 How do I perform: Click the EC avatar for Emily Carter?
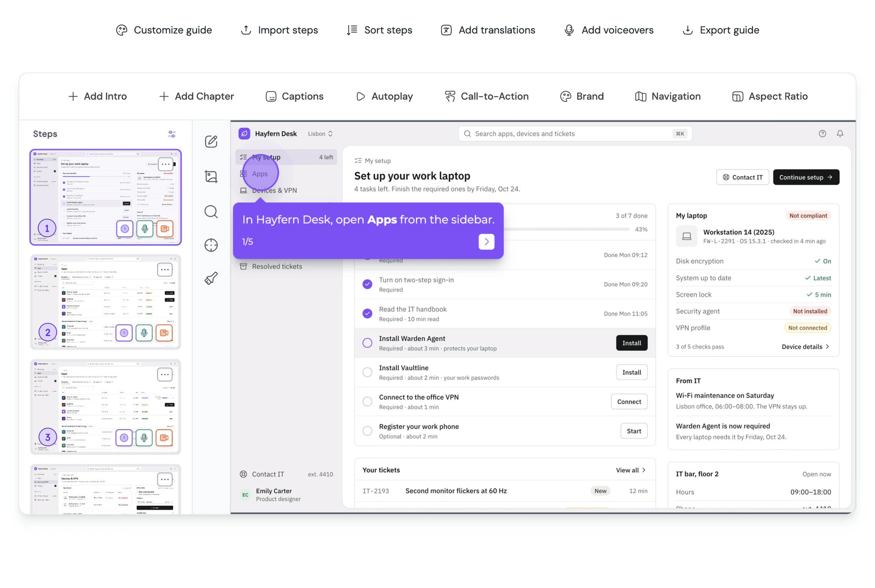[x=245, y=495]
